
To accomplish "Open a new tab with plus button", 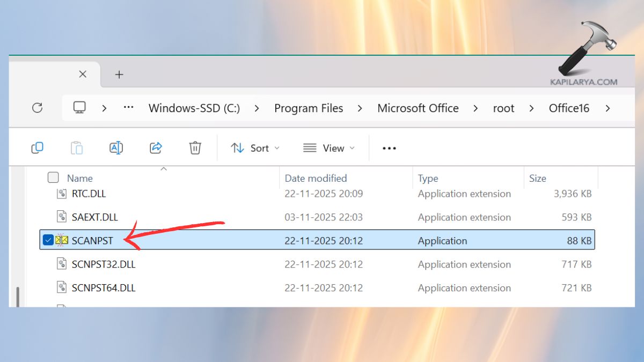I will click(119, 75).
